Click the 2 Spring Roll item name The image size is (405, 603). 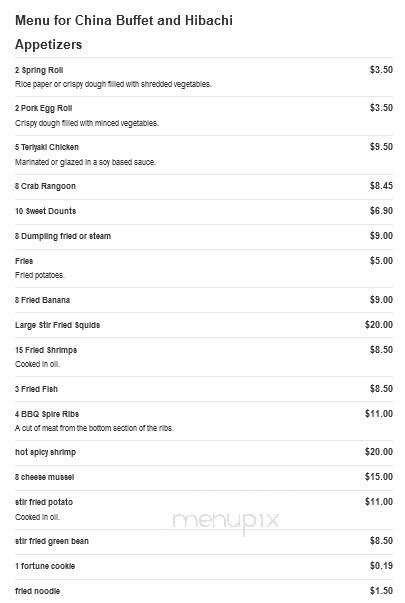(39, 70)
